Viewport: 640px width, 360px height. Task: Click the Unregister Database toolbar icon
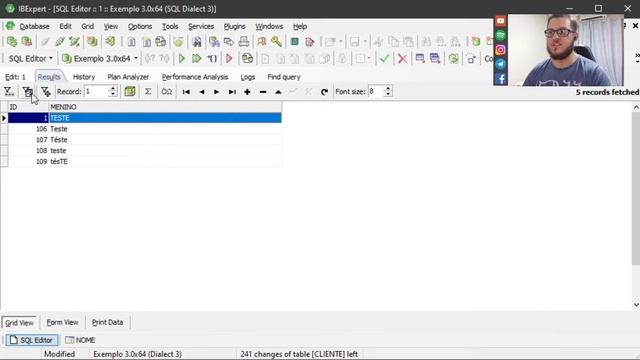coord(27,41)
